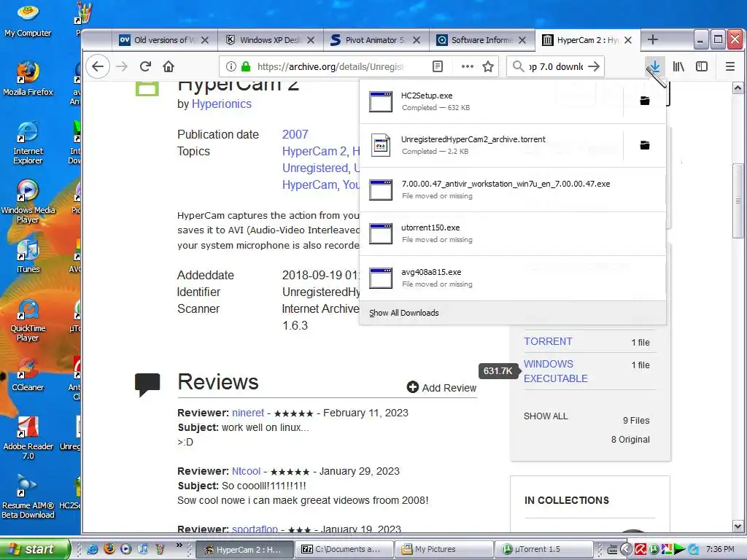Open the HyperCam 2 topic link
Screen dimensions: 747x560
tap(314, 151)
